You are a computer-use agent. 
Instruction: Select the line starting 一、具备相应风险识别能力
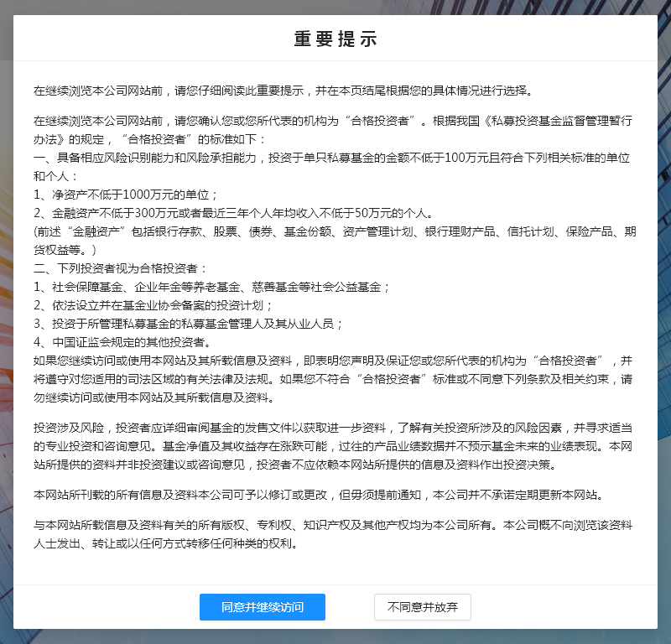pos(331,167)
